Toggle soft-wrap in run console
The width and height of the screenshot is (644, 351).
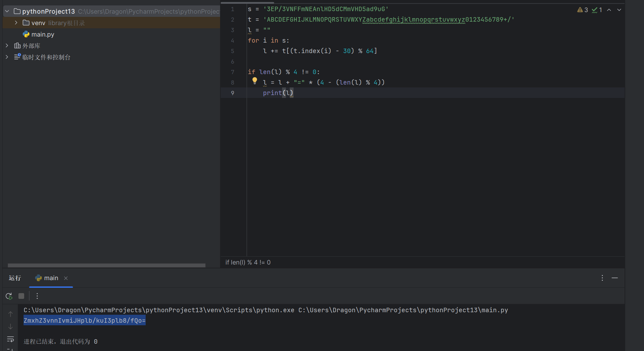pyautogui.click(x=10, y=339)
